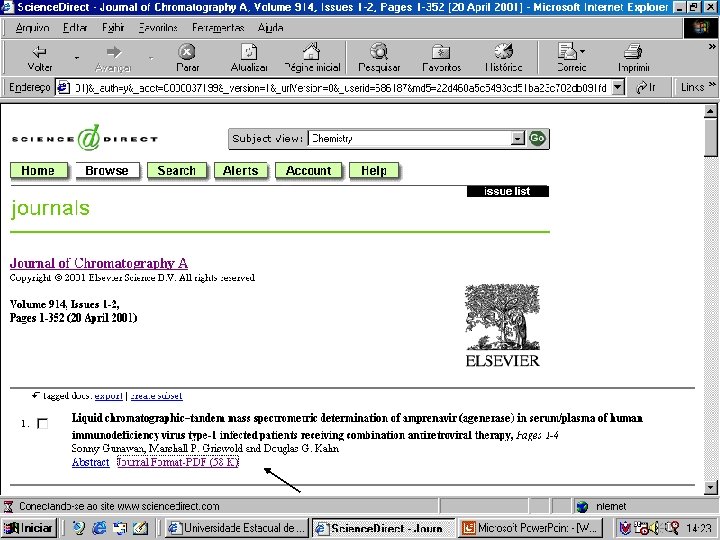Viewport: 720px width, 540px height.
Task: Open the Ajuda menu
Action: click(x=270, y=28)
